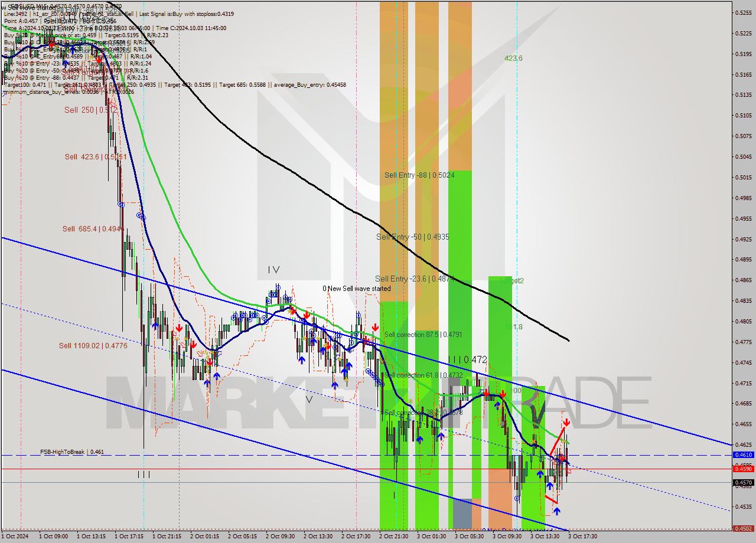756x543 pixels.
Task: Click the '2 Oct 13:30' time axis label
Action: pos(318,537)
